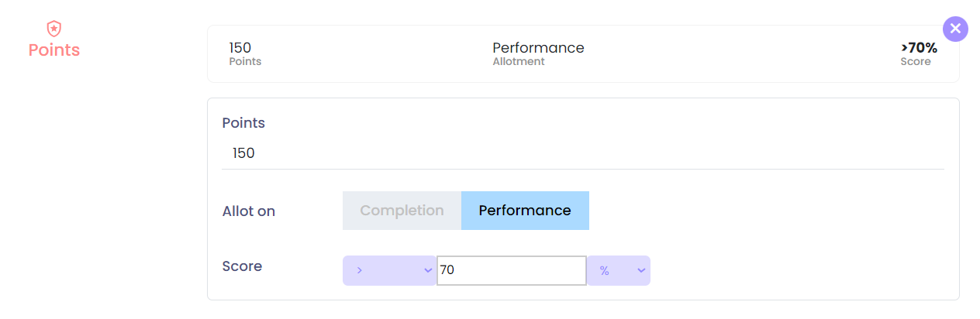Screen dimensions: 980x319
Task: Focus the Points input showing 150
Action: coord(582,153)
